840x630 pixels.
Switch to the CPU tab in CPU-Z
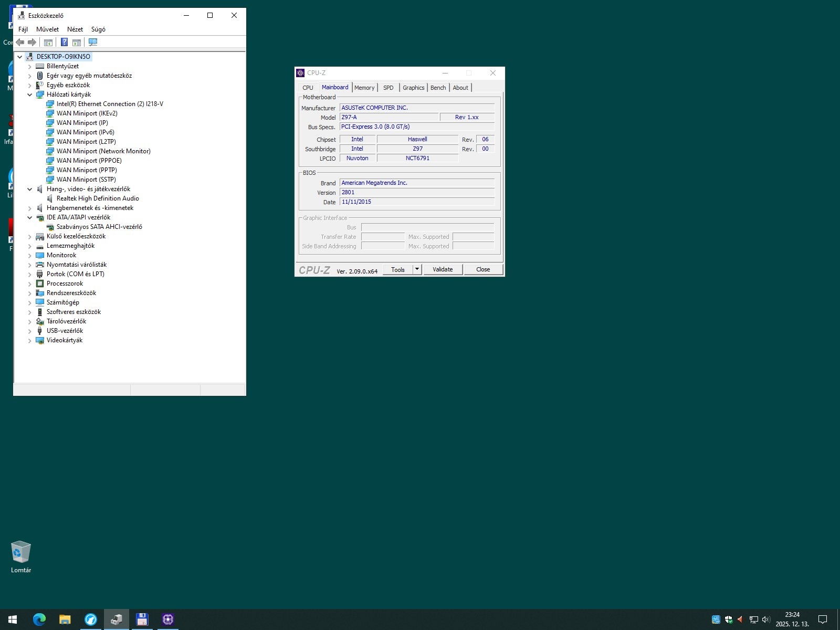pos(308,88)
